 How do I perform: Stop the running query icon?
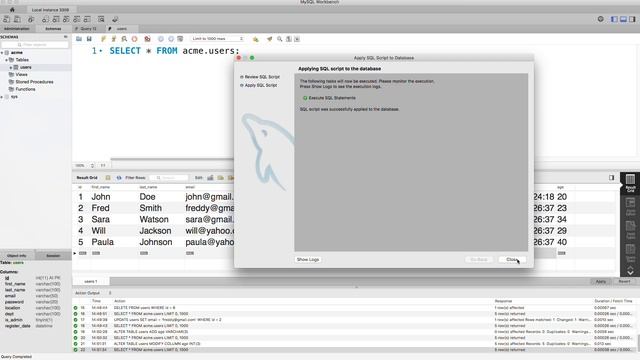(134, 39)
